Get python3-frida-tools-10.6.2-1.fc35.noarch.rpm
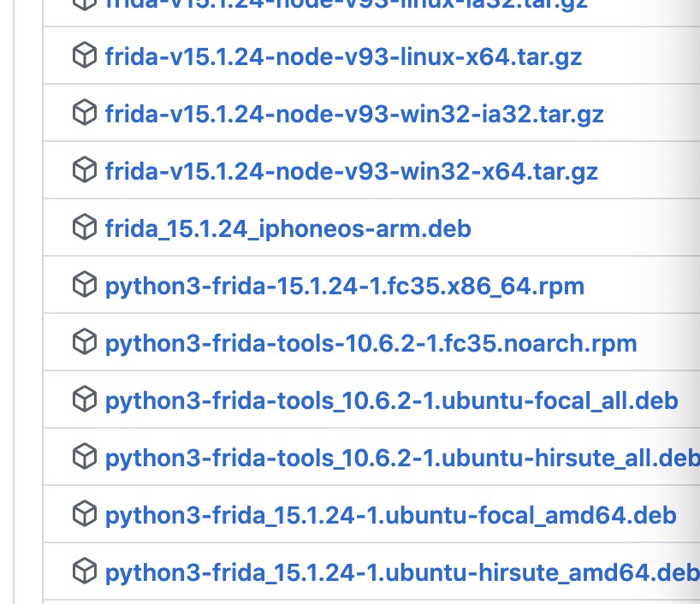 pyautogui.click(x=371, y=344)
